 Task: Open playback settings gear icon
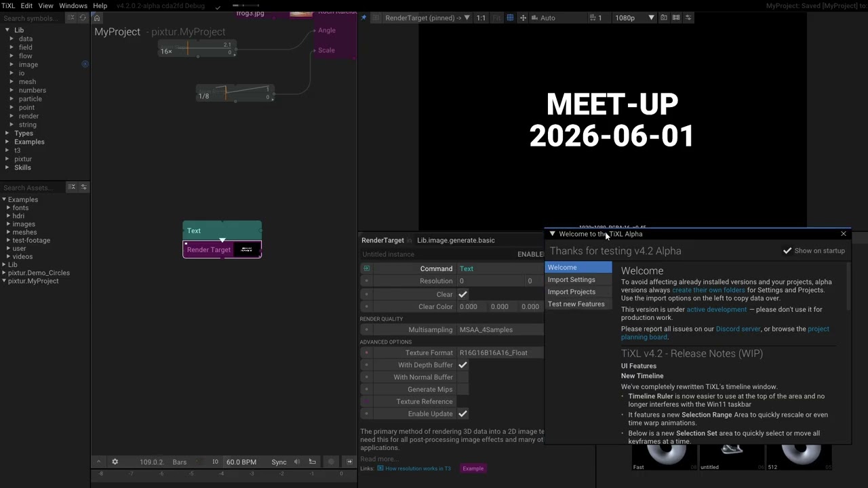click(x=115, y=462)
